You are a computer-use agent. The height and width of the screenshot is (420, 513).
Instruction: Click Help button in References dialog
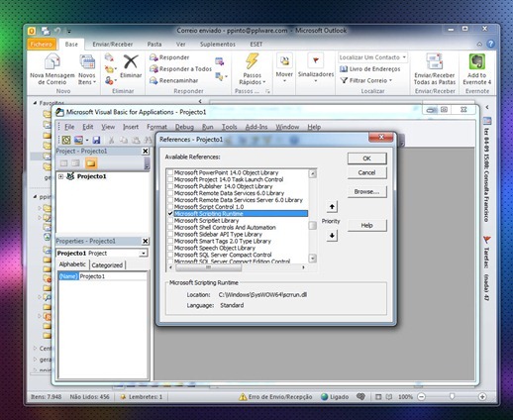366,226
